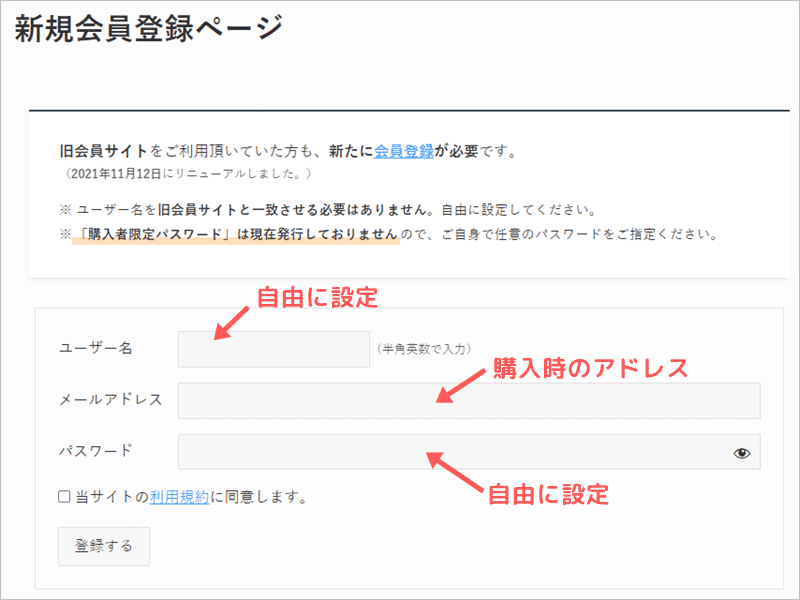Click the に同意します text beside the checkbox

pos(257,496)
